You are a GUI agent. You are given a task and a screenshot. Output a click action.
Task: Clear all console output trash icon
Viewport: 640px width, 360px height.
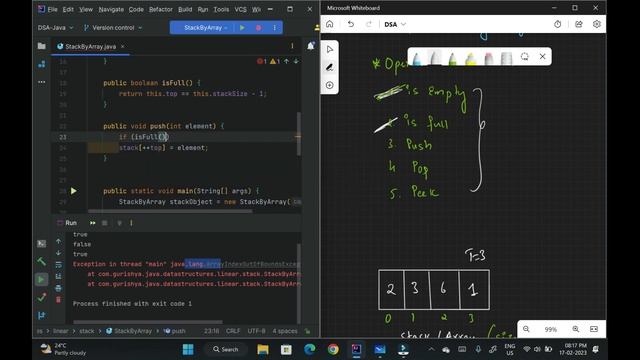[59, 300]
